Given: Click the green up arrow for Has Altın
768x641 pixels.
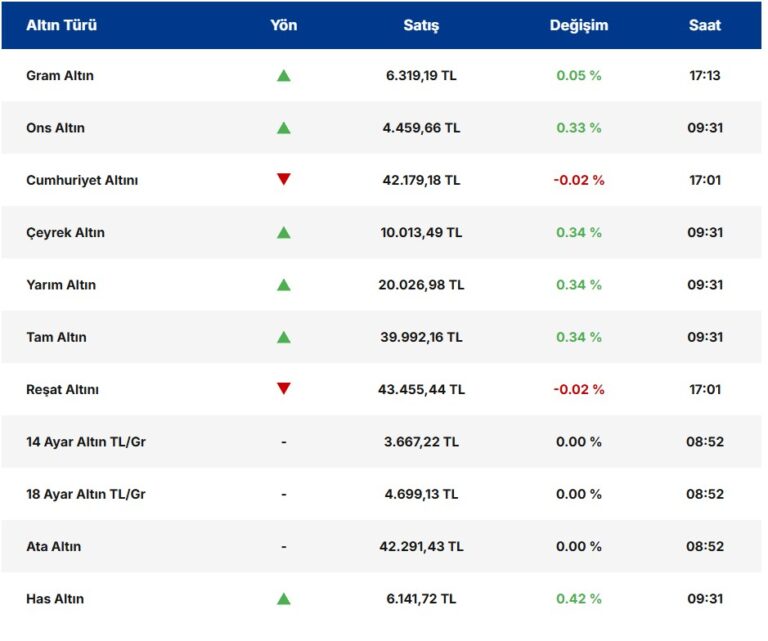Looking at the screenshot, I should [x=284, y=599].
